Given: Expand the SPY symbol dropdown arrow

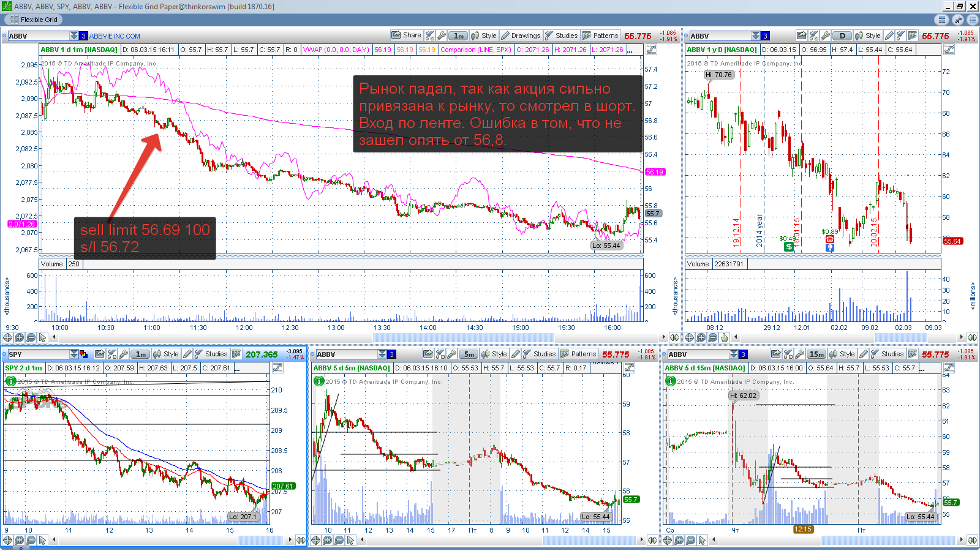Looking at the screenshot, I should click(x=74, y=354).
